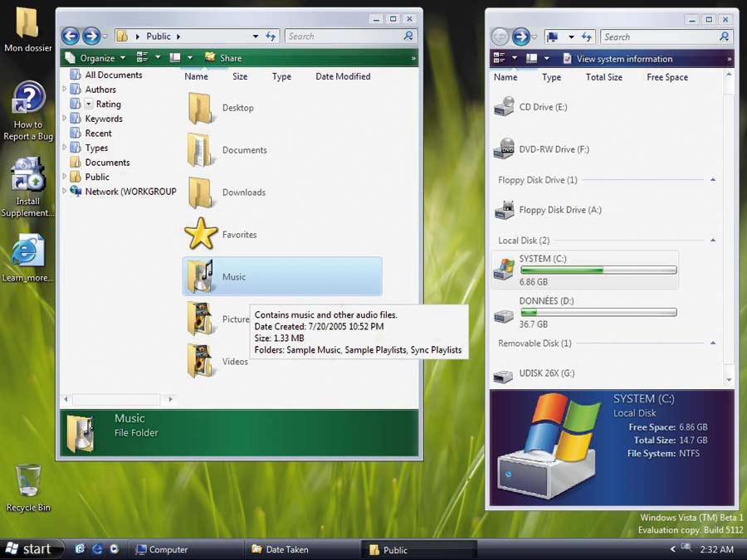
Task: Open Internet Explorer from quick launch
Action: [97, 549]
